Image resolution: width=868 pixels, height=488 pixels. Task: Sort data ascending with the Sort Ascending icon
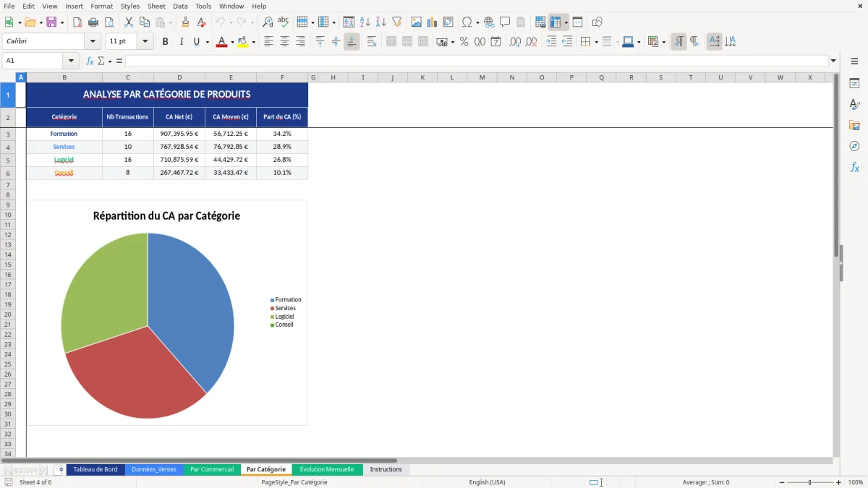pyautogui.click(x=364, y=22)
